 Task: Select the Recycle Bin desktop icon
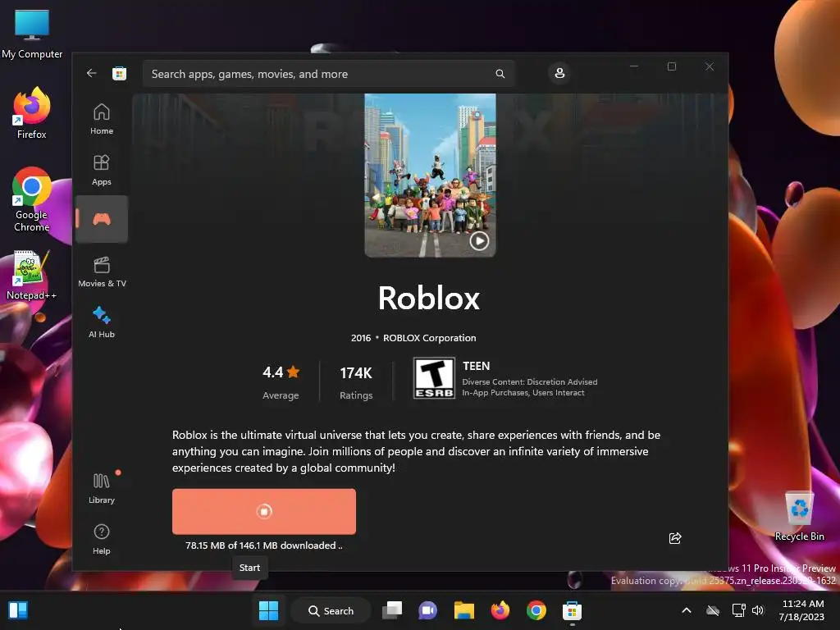point(799,517)
